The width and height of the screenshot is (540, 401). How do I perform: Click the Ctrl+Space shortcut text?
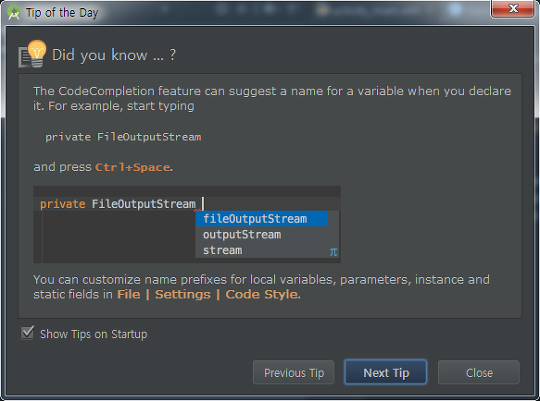[133, 167]
